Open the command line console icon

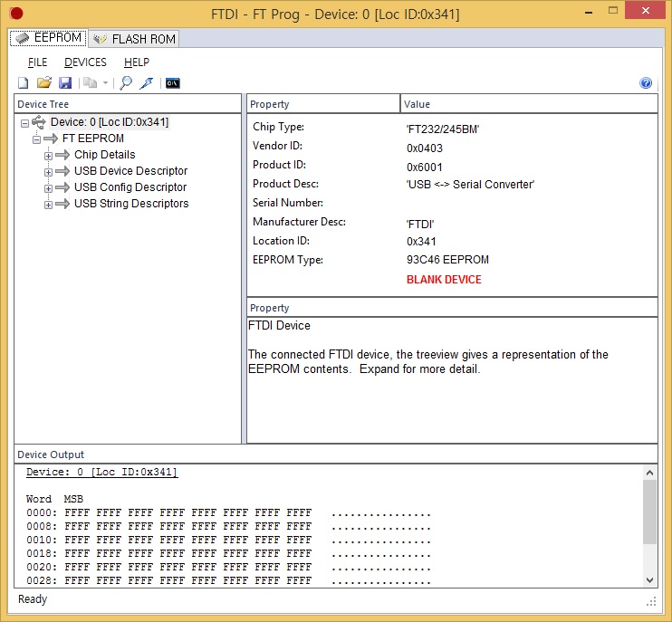tap(171, 83)
